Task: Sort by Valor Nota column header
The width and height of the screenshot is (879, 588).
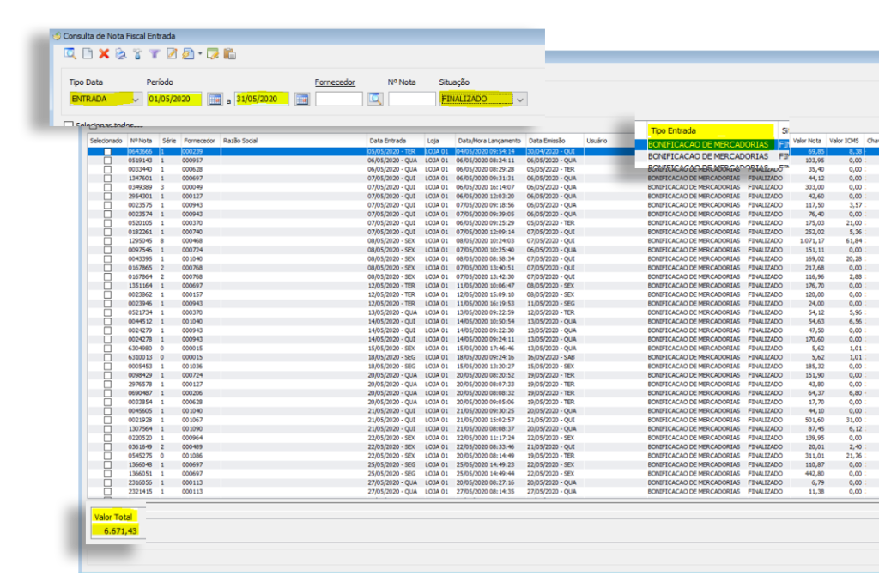Action: click(x=807, y=141)
